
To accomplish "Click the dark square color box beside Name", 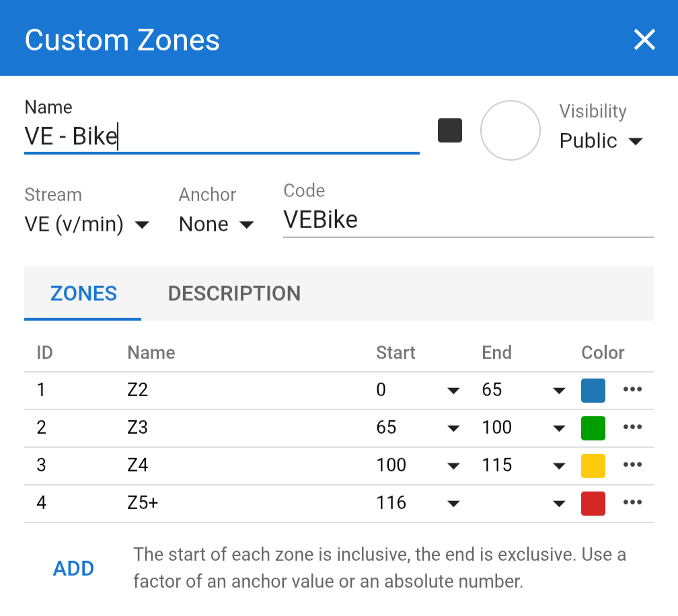I will (450, 130).
